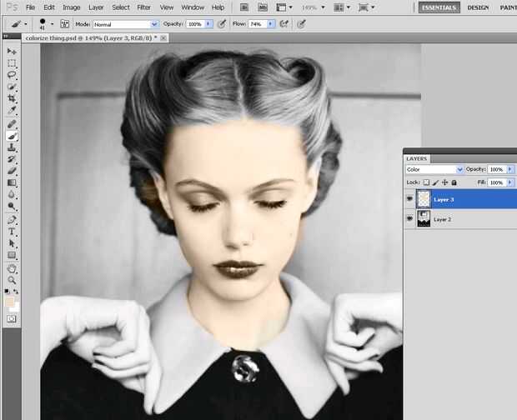Hide Layer 3 using its eye icon

(409, 199)
